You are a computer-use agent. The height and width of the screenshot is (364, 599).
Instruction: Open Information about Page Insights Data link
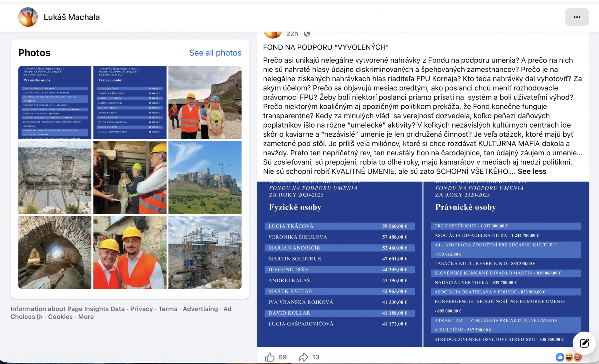[x=67, y=309]
